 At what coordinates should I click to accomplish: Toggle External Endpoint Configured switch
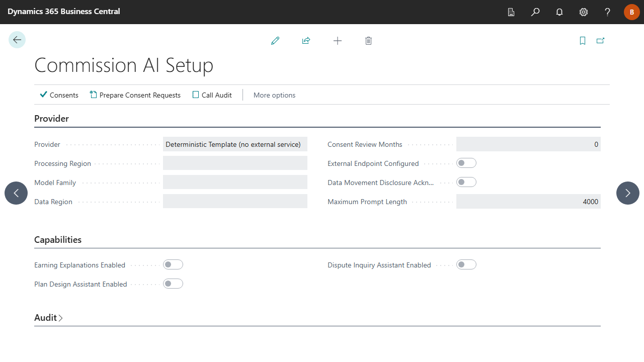click(466, 163)
